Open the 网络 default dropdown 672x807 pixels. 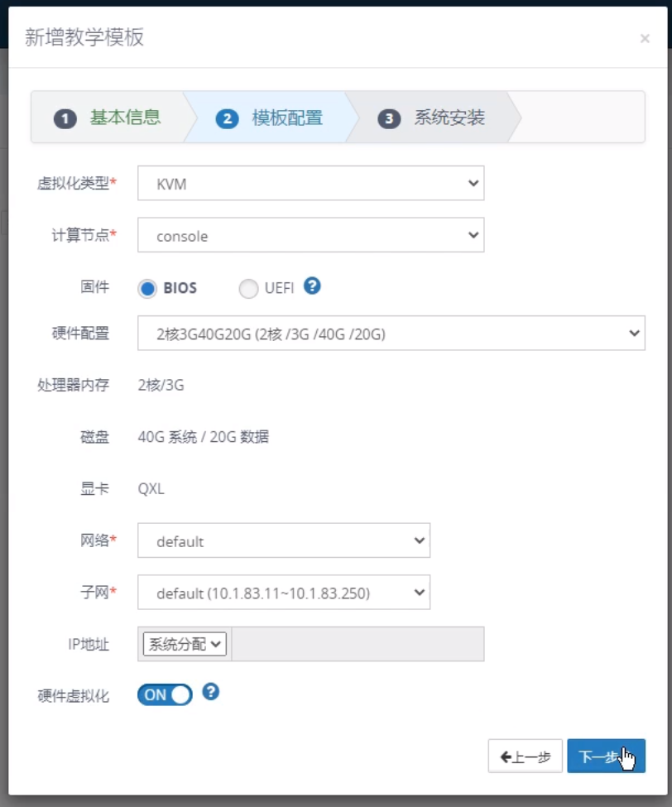tap(284, 541)
